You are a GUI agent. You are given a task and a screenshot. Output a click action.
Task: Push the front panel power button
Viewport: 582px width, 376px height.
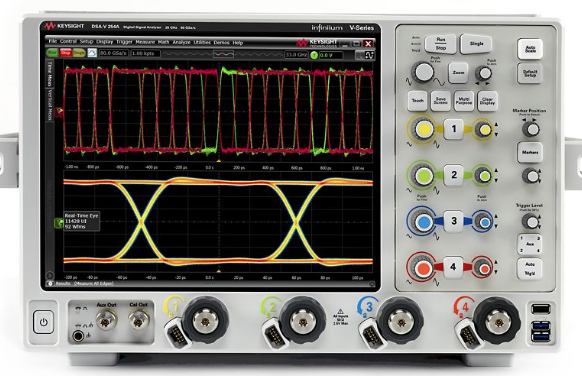tap(43, 322)
